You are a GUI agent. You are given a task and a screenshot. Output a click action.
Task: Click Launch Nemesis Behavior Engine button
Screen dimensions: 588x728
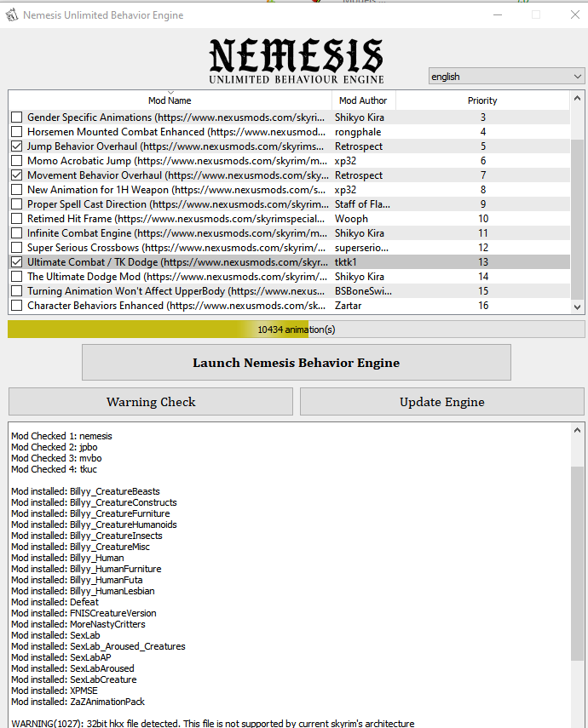296,363
